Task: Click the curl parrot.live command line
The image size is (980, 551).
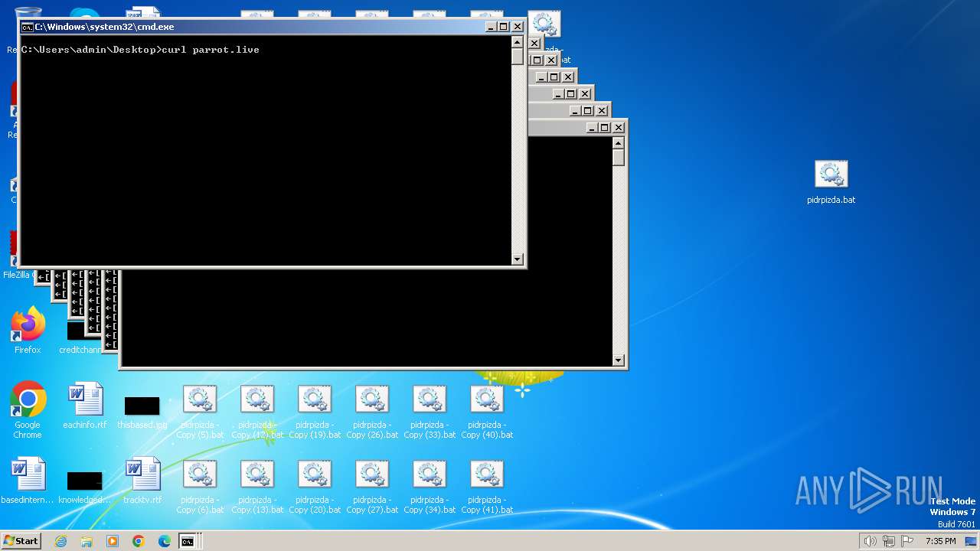Action: point(140,50)
